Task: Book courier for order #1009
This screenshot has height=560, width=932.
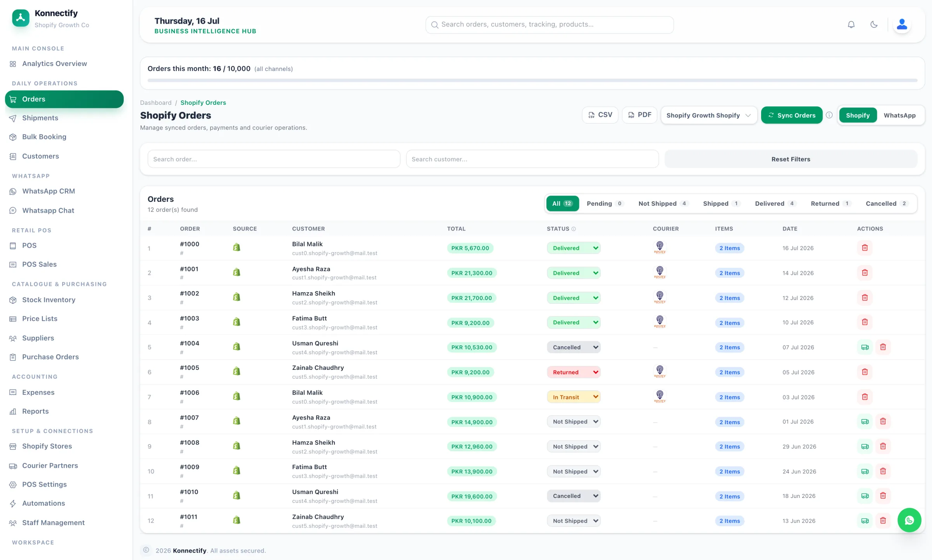Action: click(x=864, y=471)
